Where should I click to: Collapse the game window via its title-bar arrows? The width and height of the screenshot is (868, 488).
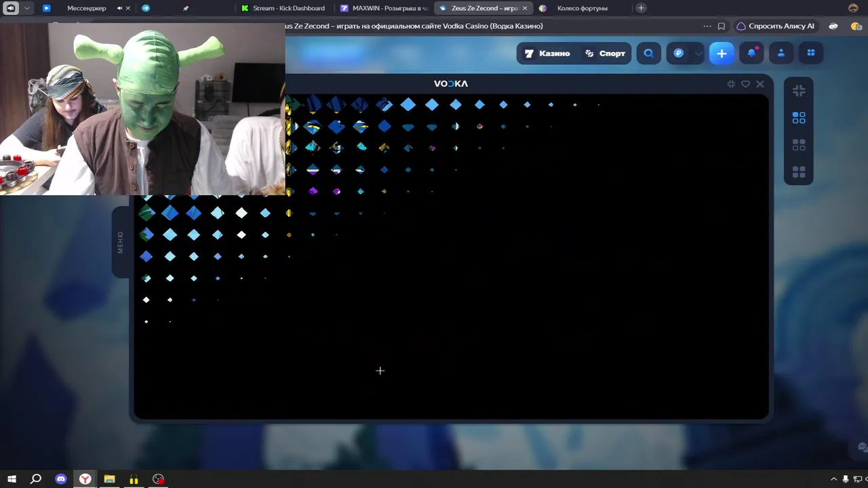click(731, 84)
